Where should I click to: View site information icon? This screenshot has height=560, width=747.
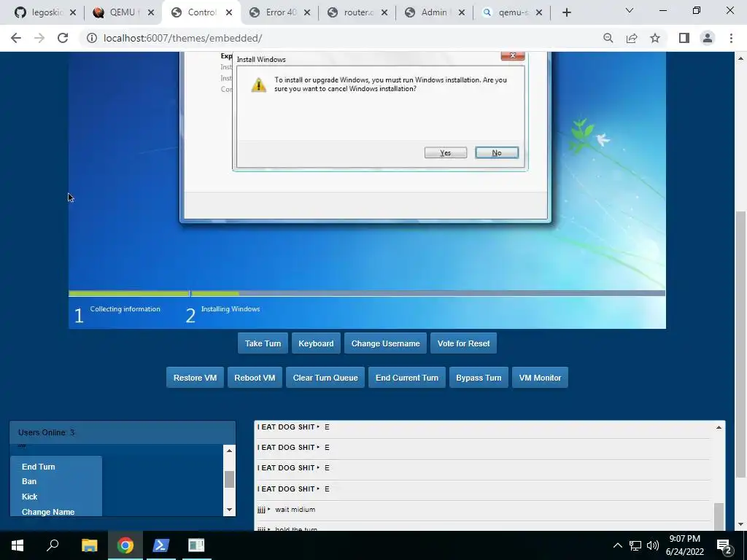tap(91, 38)
